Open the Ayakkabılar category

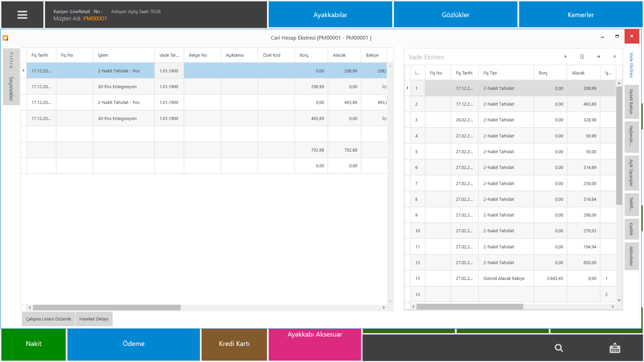(x=330, y=14)
